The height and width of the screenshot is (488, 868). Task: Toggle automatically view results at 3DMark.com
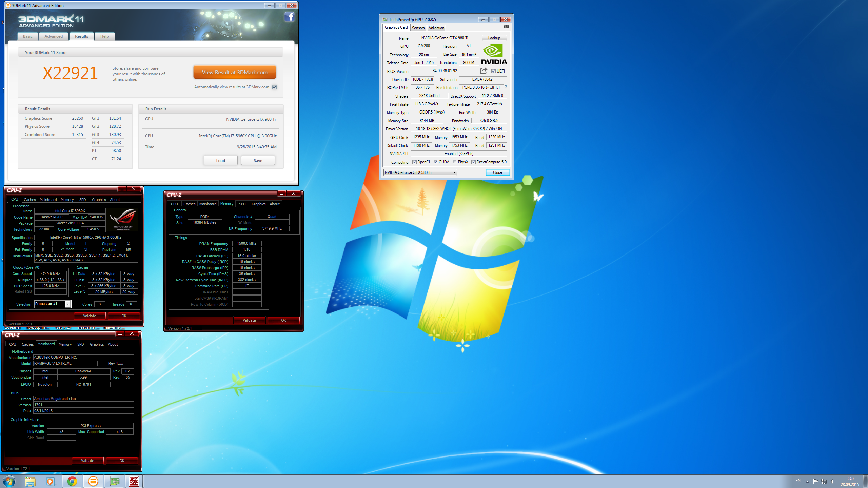(x=275, y=87)
